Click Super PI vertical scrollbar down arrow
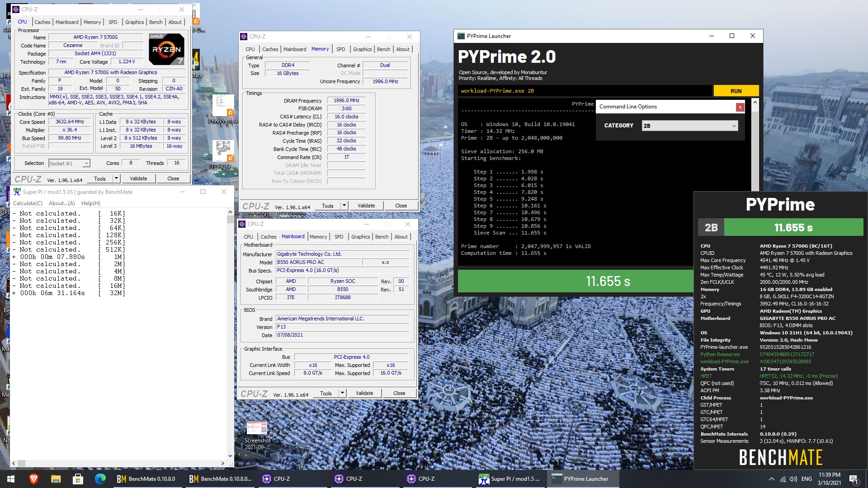This screenshot has width=868, height=488. tap(230, 456)
